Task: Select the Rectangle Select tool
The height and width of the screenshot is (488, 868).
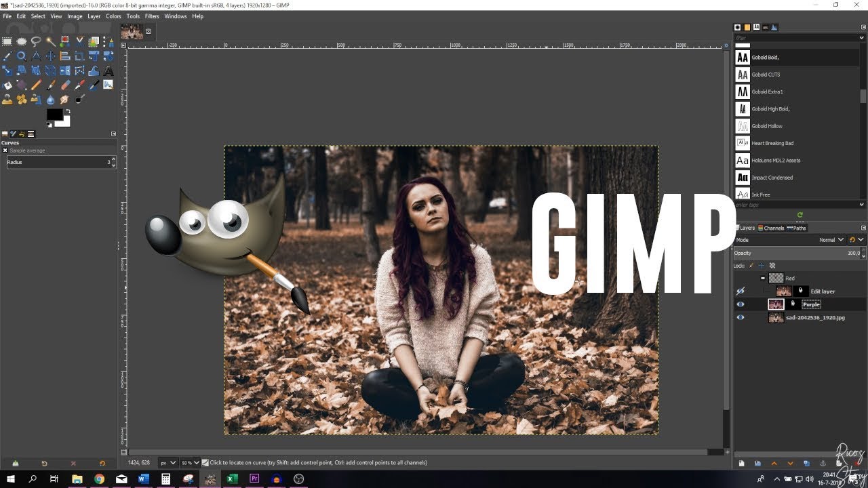Action: tap(7, 42)
